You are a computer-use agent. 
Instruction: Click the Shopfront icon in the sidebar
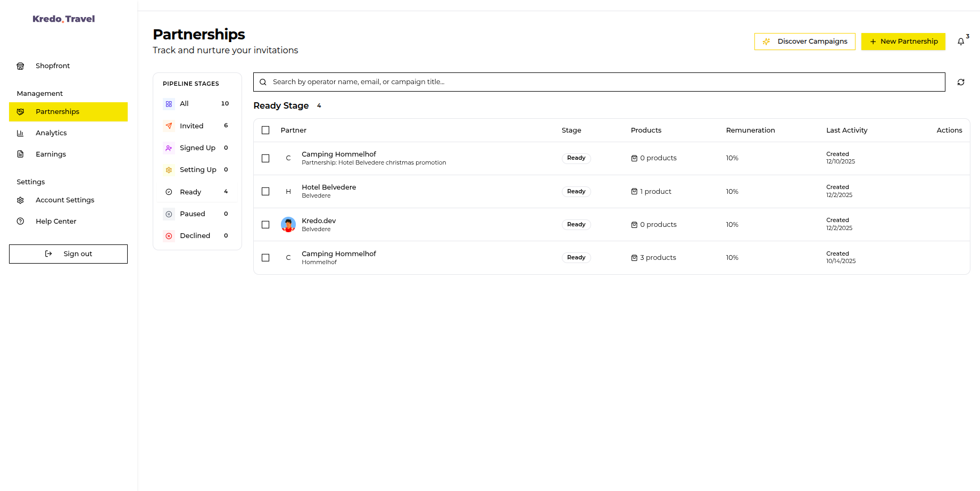pos(20,66)
